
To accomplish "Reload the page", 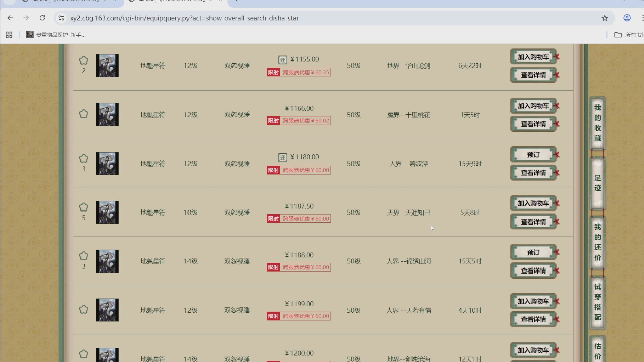I will coord(42,18).
